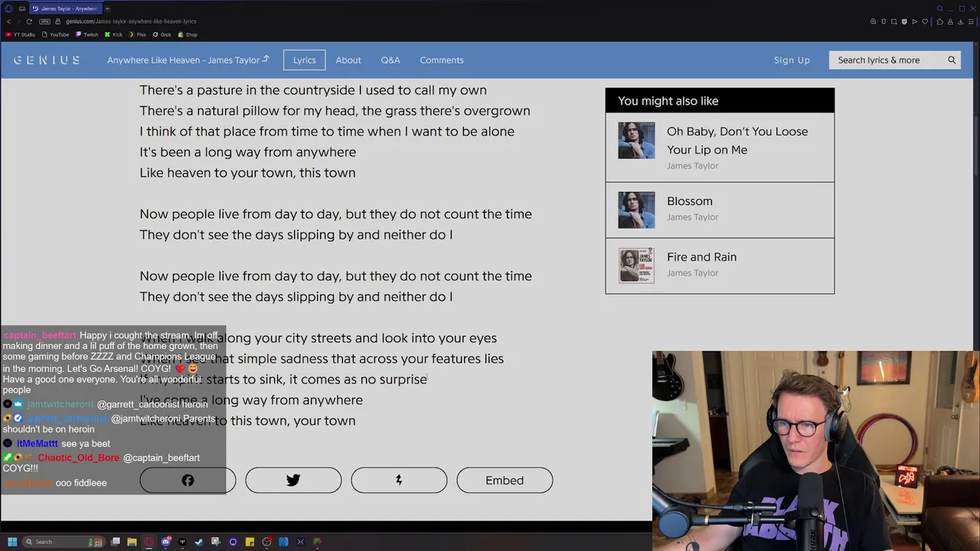Open the browser downloads icon
Image resolution: width=980 pixels, height=551 pixels.
click(961, 21)
